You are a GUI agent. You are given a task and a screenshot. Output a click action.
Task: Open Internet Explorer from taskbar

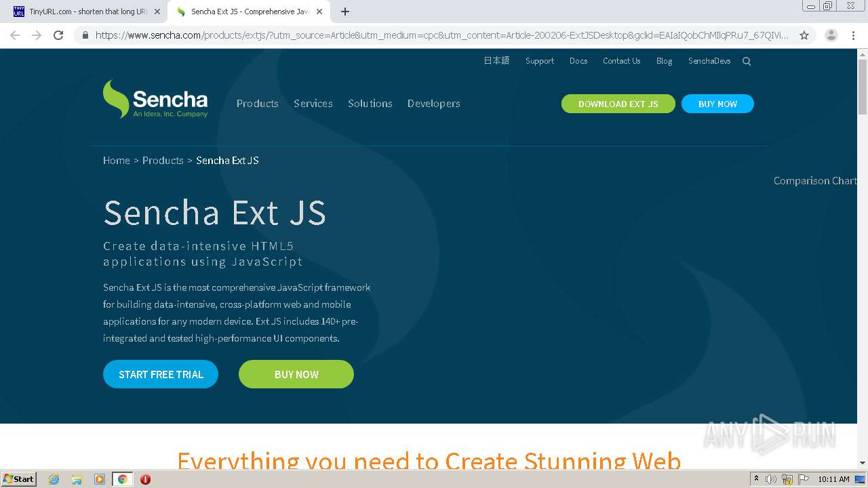coord(54,479)
